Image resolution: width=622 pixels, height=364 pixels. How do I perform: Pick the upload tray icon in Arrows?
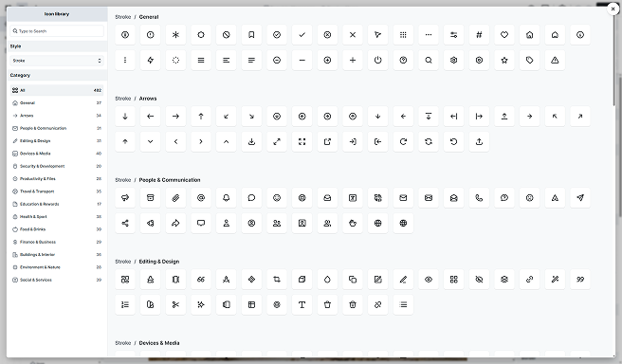pos(479,141)
